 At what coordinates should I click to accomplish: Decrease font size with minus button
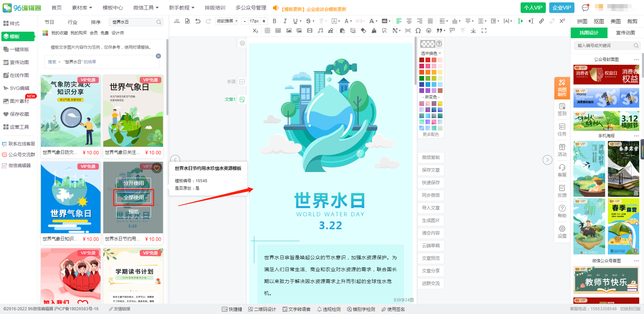point(244,21)
